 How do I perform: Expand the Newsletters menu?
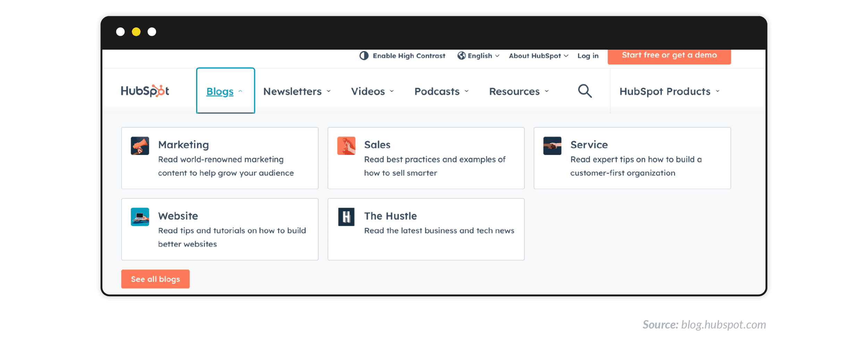coord(297,91)
